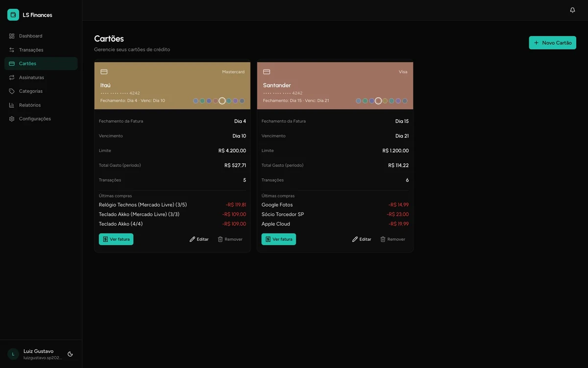Click the Relatórios bar chart icon
The height and width of the screenshot is (368, 588).
[x=12, y=105]
